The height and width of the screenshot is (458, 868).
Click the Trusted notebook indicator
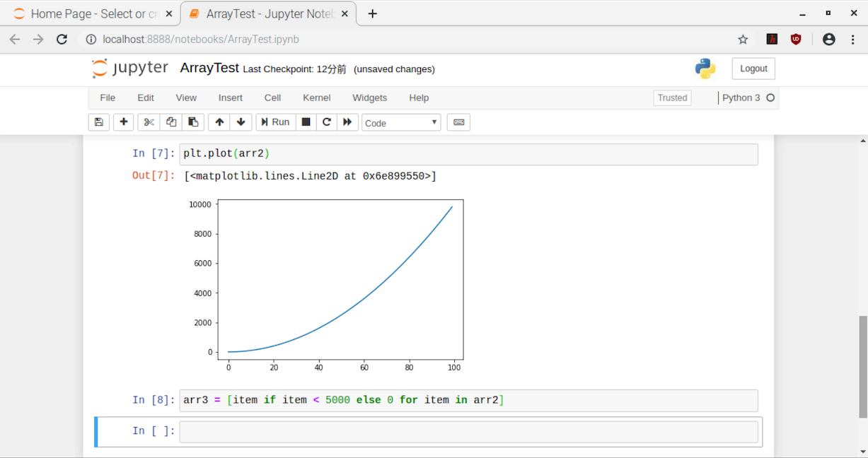point(672,98)
